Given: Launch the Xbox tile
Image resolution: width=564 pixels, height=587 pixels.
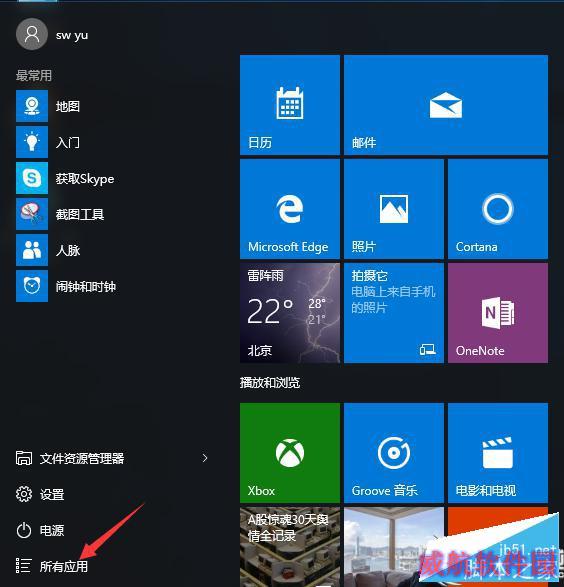Looking at the screenshot, I should point(290,453).
